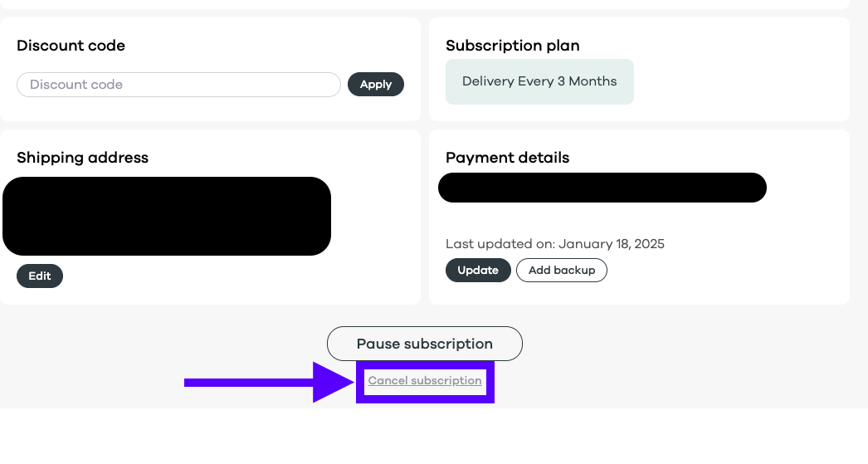868x464 pixels.
Task: Click the redacted shipping address block
Action: coord(167,216)
